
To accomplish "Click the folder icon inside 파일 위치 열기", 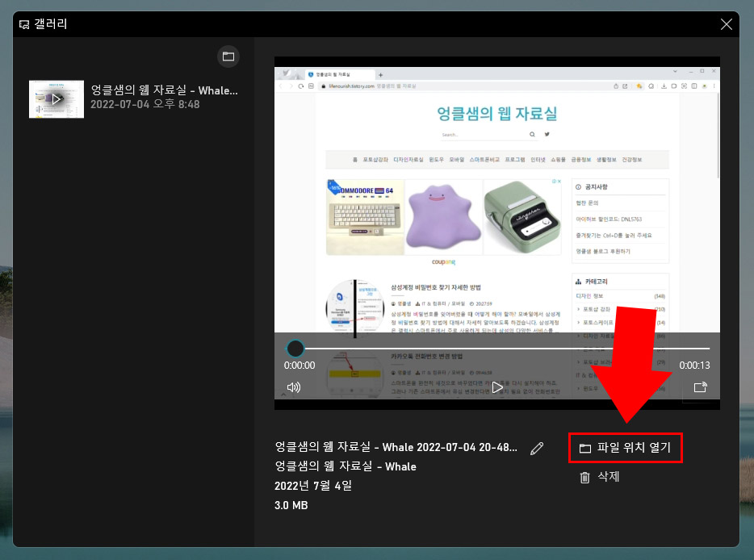I will [584, 447].
